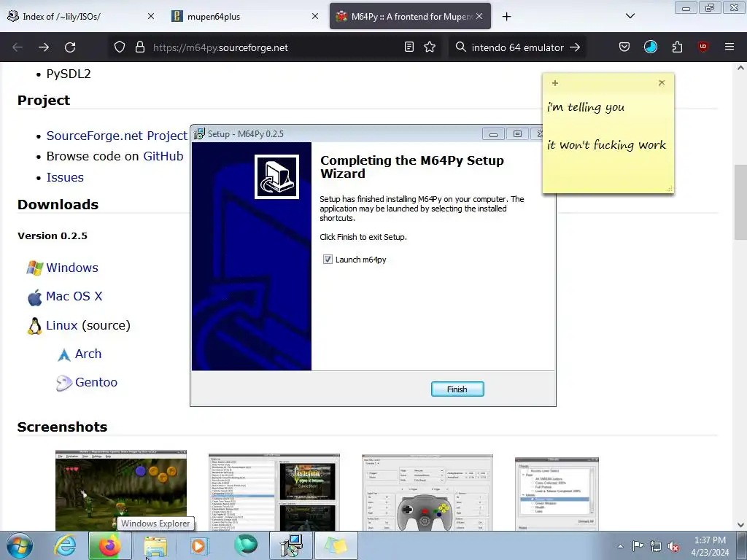Switch to Firefox in the taskbar
The width and height of the screenshot is (747, 560).
point(110,545)
